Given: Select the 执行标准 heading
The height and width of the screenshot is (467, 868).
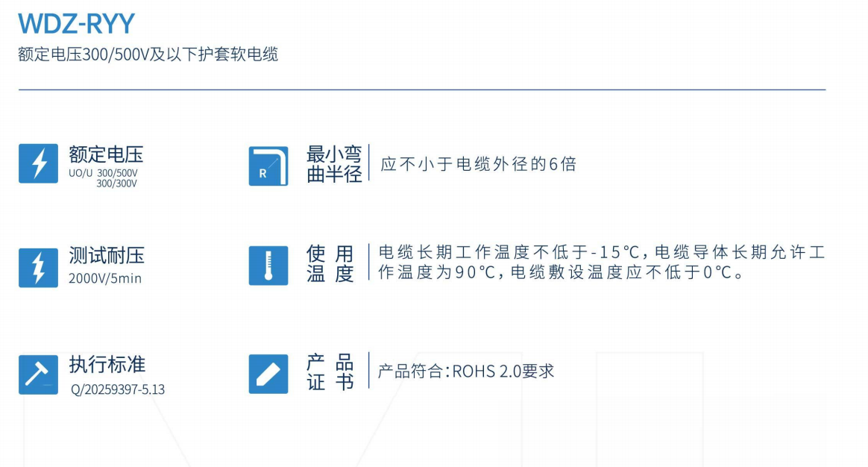Looking at the screenshot, I should 107,364.
